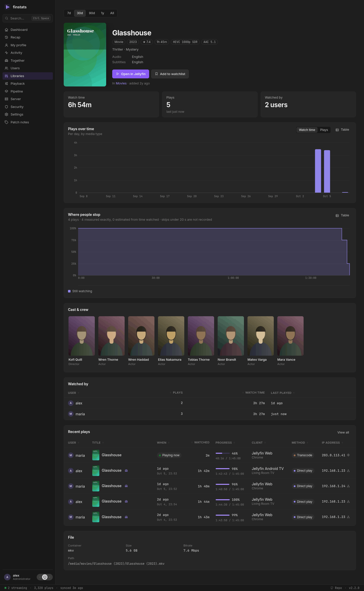Open Patch notes in sidebar
Screen dimensions: 364x591
28,122
